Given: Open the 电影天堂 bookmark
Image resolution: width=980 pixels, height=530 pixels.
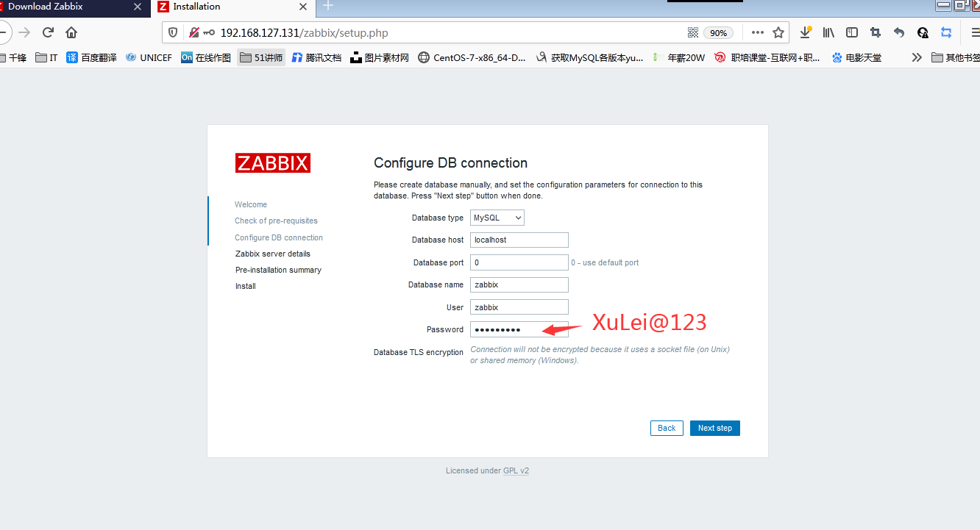Looking at the screenshot, I should coord(856,57).
